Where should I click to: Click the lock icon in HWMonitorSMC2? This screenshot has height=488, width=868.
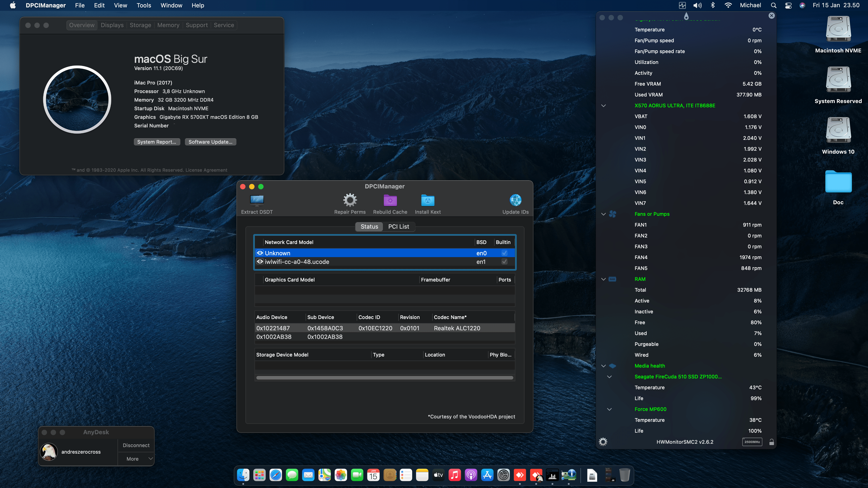772,442
